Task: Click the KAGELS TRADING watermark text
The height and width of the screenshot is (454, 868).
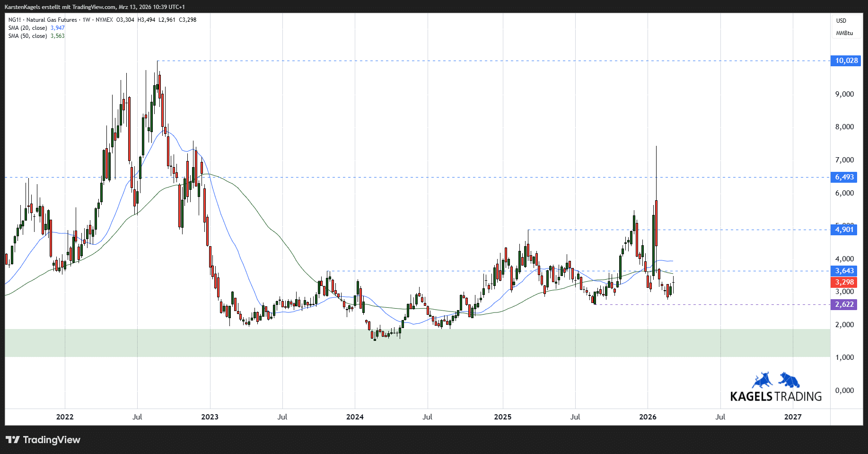Action: [776, 397]
